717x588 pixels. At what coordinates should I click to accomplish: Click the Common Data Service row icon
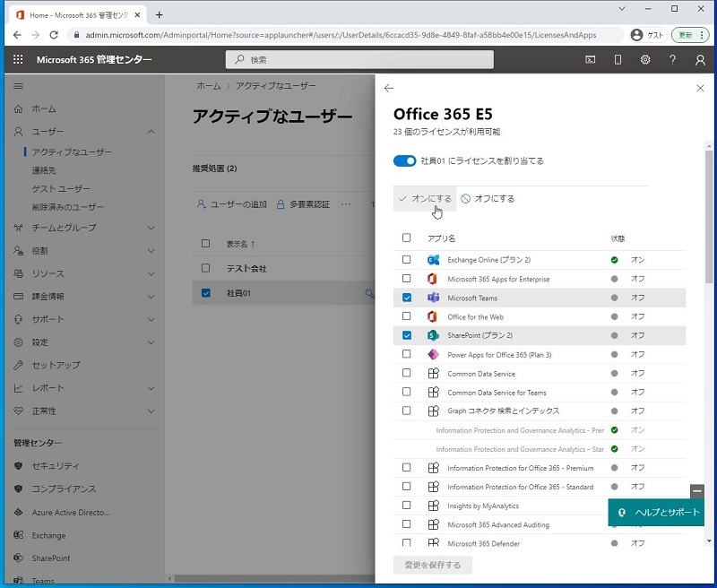tap(433, 373)
